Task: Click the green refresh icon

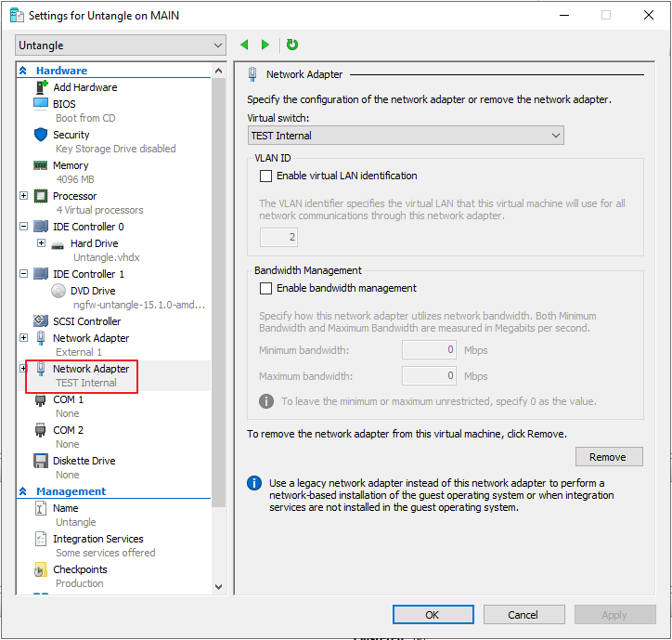Action: tap(292, 45)
